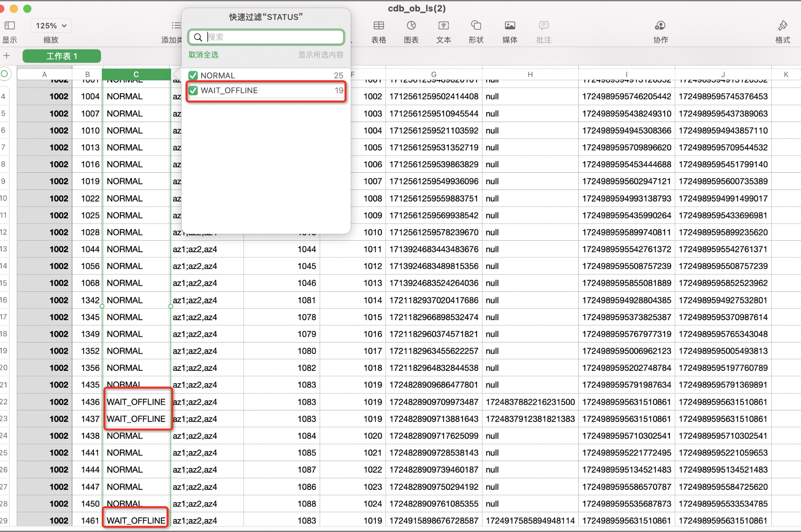Open the View sidebar icon (显示)

(x=9, y=26)
